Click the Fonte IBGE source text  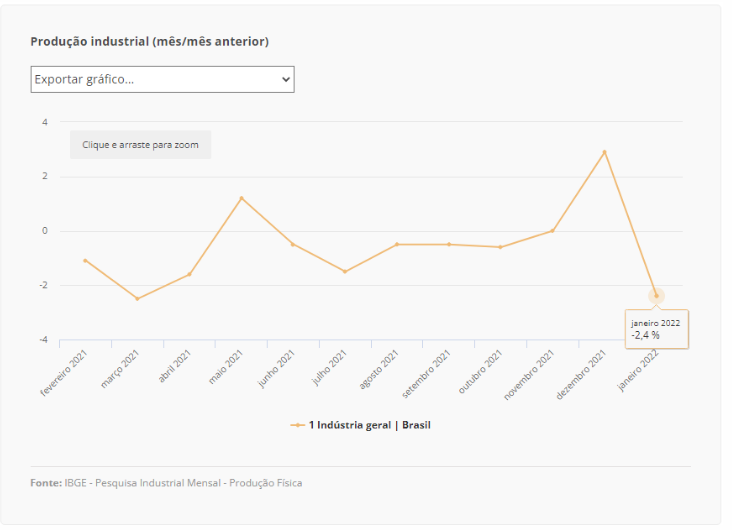166,483
